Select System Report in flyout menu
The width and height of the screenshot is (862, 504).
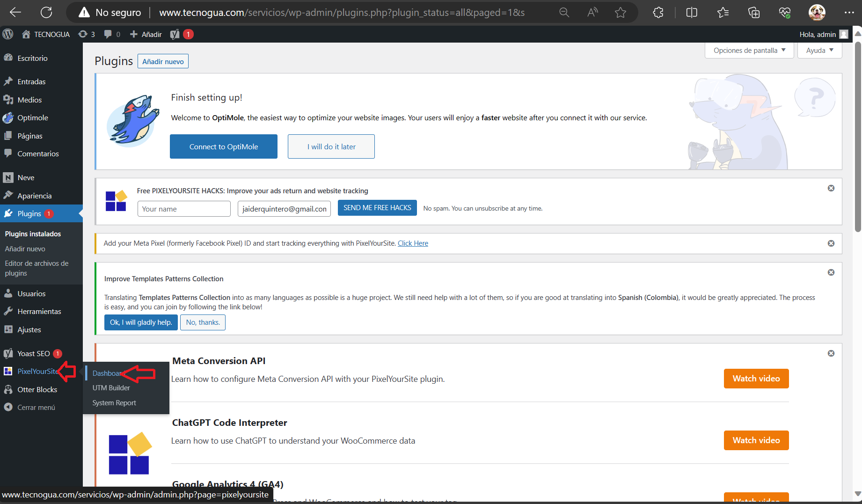pyautogui.click(x=114, y=402)
